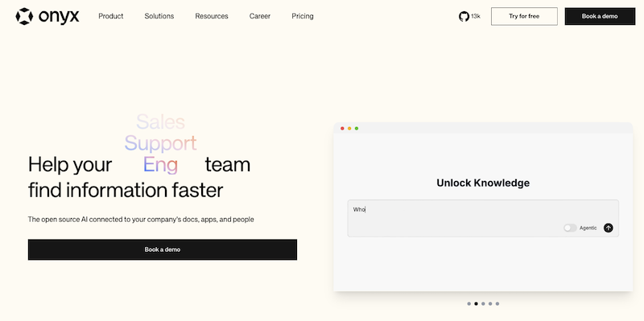
Task: Open the GitHub repository icon
Action: click(x=464, y=16)
